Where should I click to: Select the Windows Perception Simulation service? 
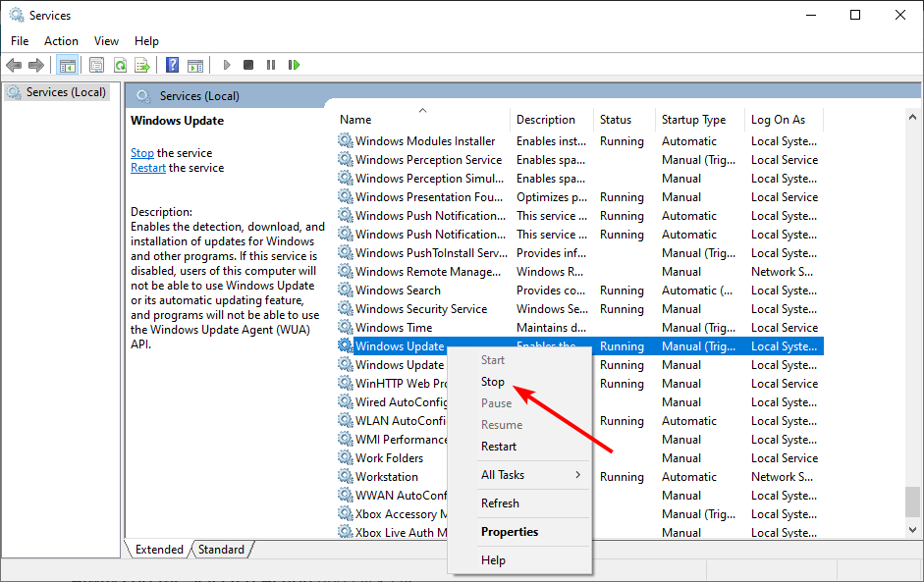(429, 178)
